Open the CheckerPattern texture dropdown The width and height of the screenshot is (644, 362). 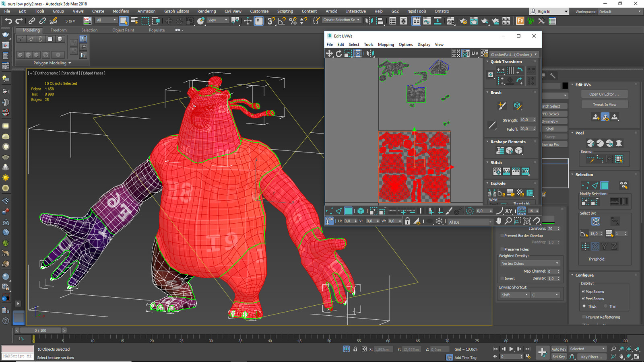point(514,54)
